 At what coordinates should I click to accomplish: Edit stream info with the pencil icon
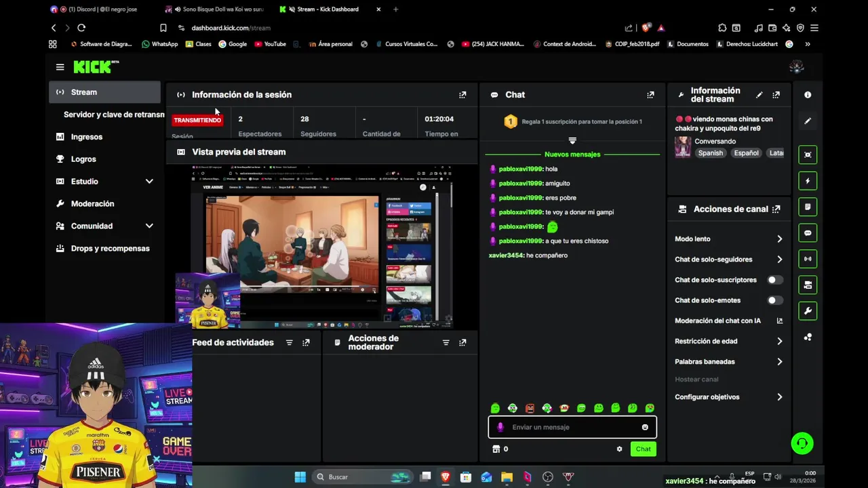click(x=759, y=95)
